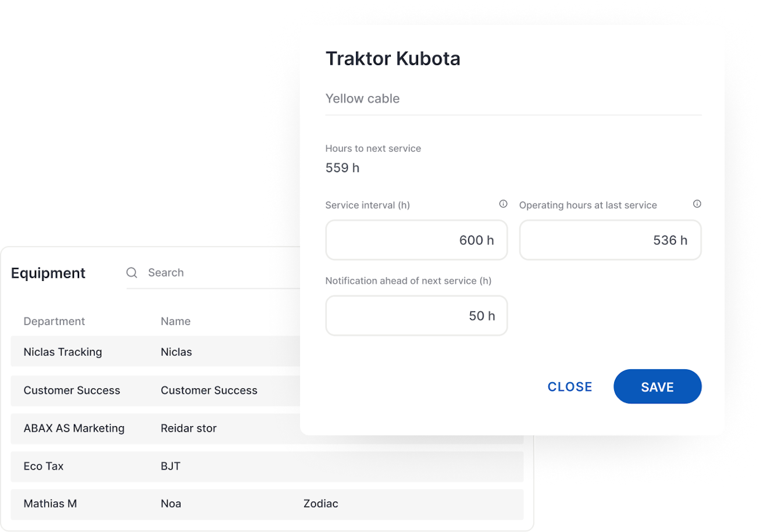Open info icon beside Operating hours at last service
The width and height of the screenshot is (763, 532).
coord(697,204)
